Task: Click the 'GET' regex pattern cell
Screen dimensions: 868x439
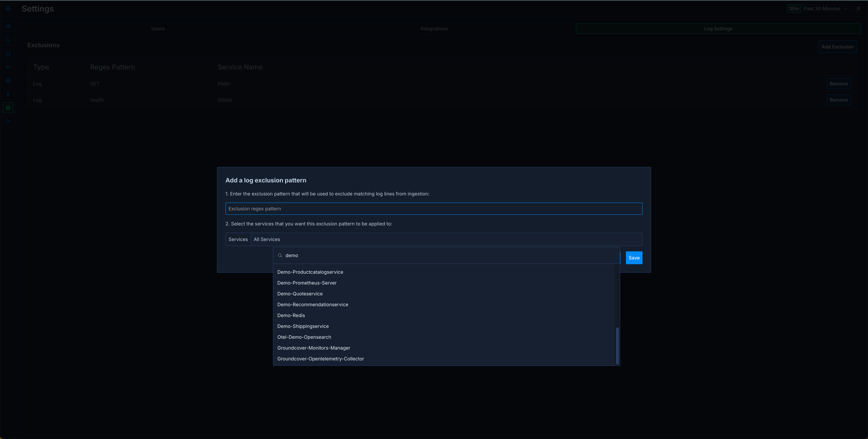Action: (x=95, y=84)
